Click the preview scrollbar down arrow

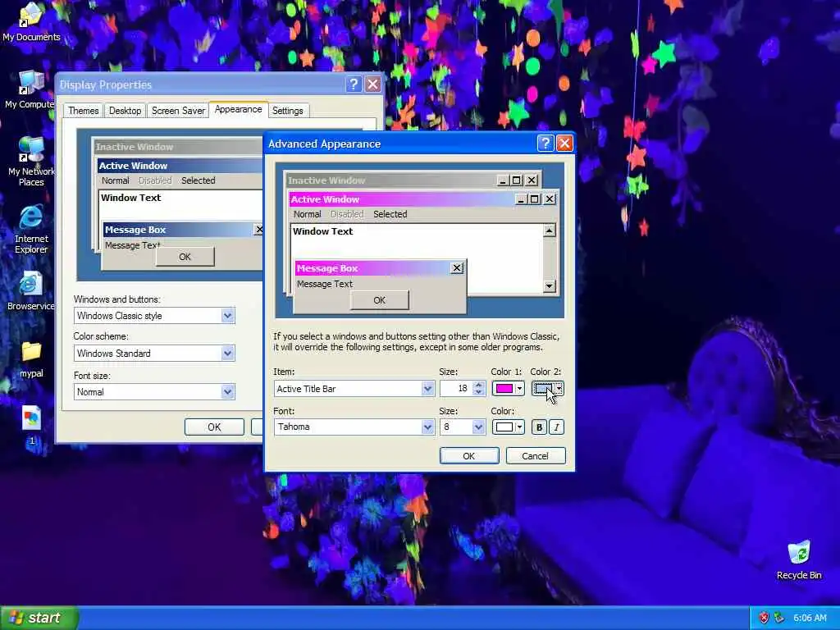point(549,286)
